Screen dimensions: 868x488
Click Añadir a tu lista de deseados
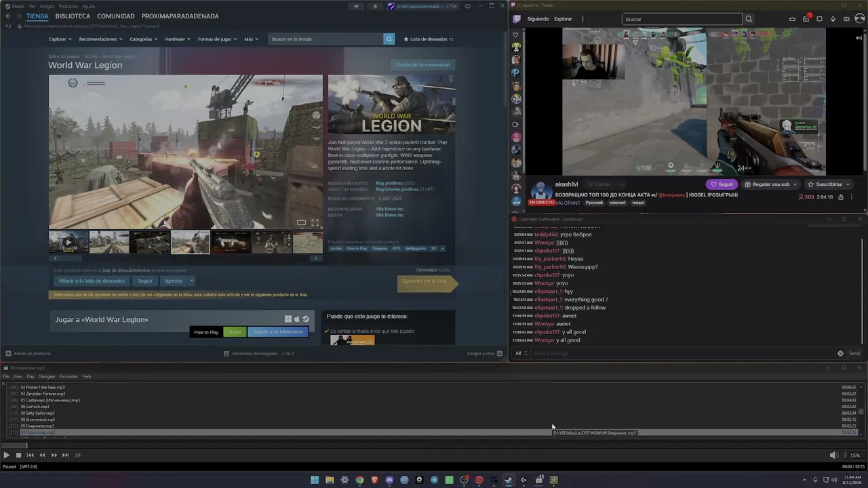(x=92, y=281)
